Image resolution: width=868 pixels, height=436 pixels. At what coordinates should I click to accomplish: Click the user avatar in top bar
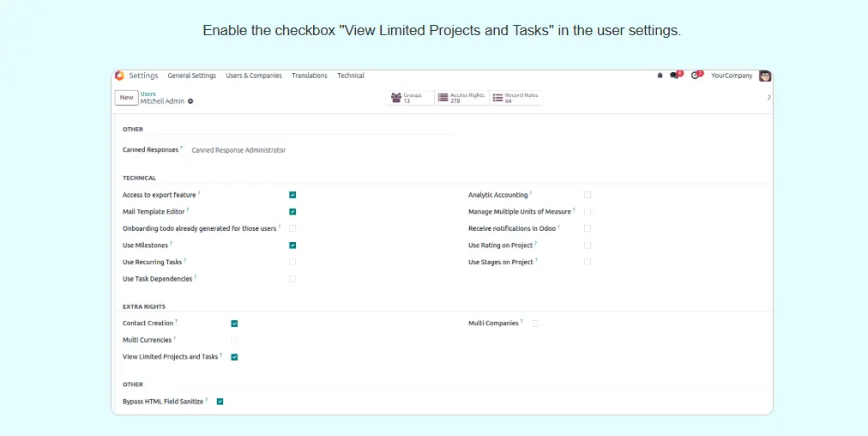[x=765, y=76]
